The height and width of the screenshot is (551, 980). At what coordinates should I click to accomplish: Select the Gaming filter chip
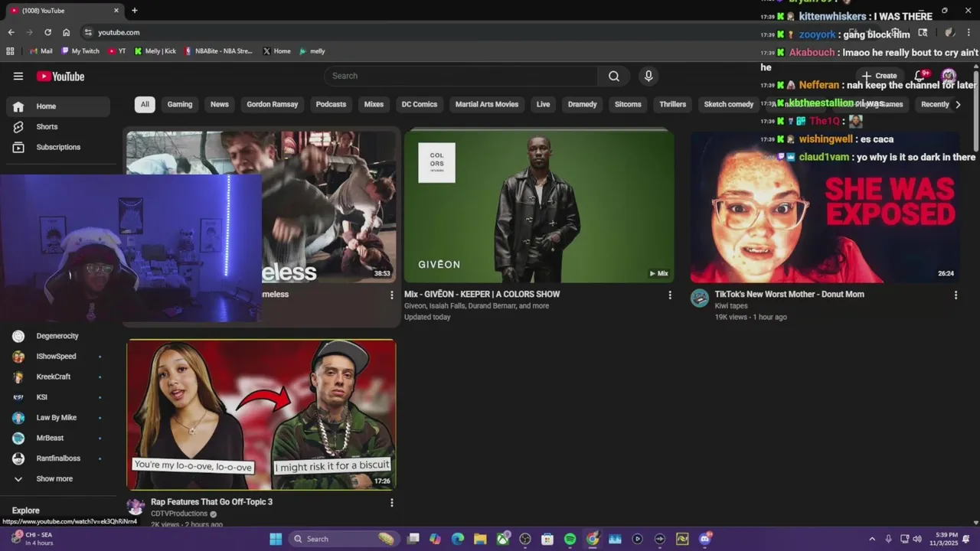point(180,104)
